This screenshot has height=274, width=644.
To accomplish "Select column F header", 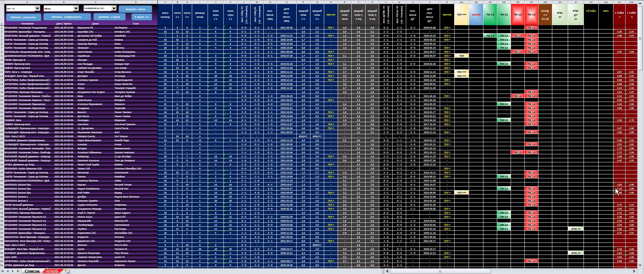I will (165, 2).
